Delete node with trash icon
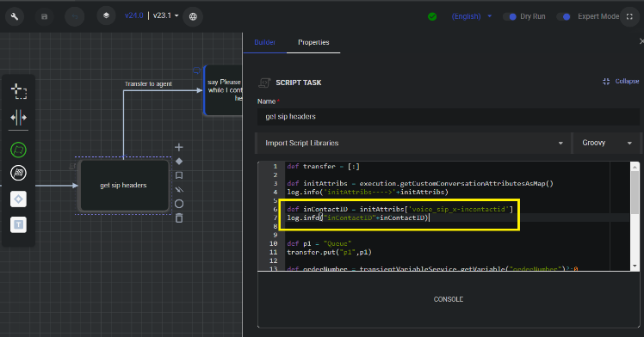This screenshot has height=337, width=644. [179, 218]
